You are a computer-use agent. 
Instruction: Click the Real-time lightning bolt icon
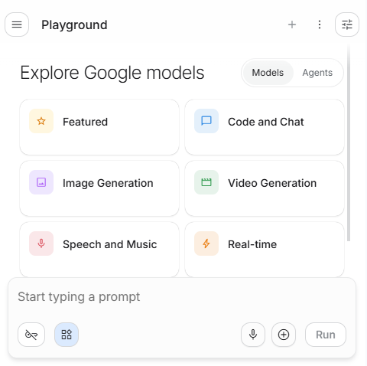point(206,244)
